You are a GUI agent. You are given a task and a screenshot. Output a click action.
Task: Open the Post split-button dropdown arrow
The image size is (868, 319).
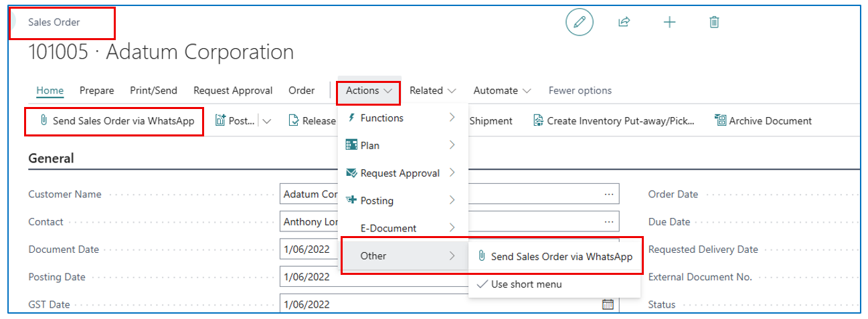267,121
